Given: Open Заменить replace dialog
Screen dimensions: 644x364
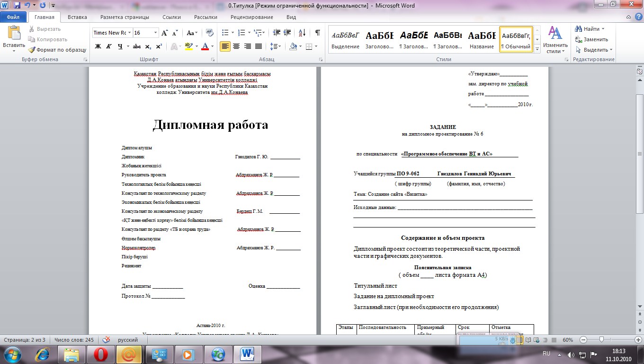Looking at the screenshot, I should [x=591, y=39].
